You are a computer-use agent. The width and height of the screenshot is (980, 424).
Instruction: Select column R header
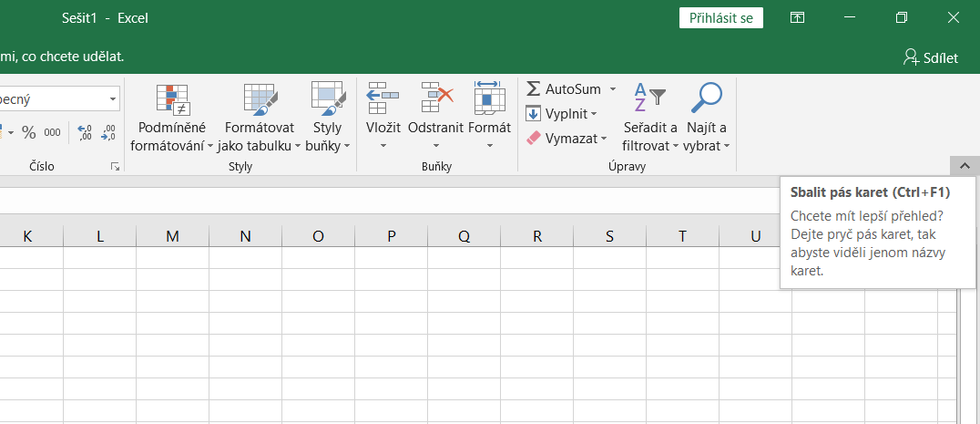pyautogui.click(x=536, y=236)
